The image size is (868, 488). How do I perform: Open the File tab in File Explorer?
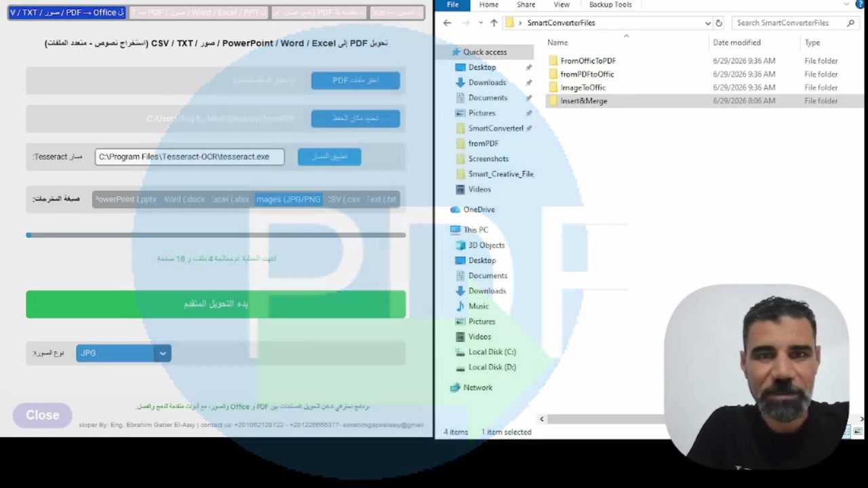[452, 5]
